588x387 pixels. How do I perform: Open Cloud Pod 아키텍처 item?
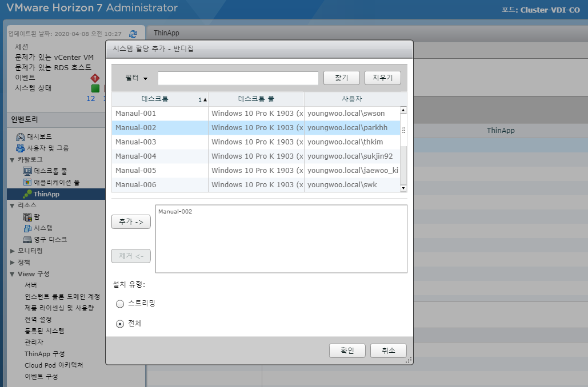[x=54, y=365]
